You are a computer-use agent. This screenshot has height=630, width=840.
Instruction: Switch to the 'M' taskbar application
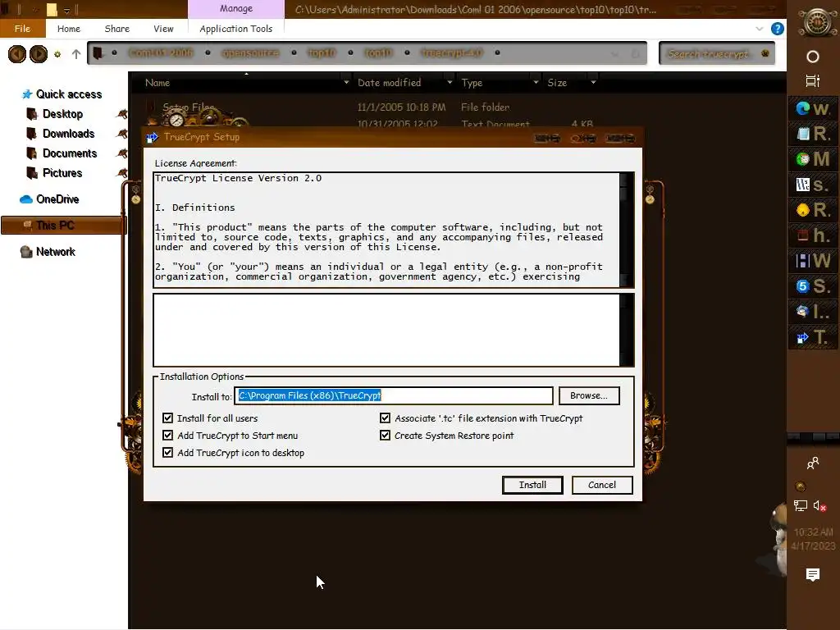813,159
